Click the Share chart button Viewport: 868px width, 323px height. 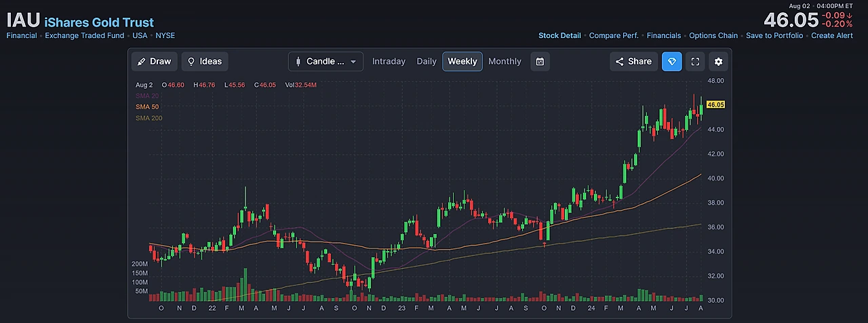tap(633, 61)
